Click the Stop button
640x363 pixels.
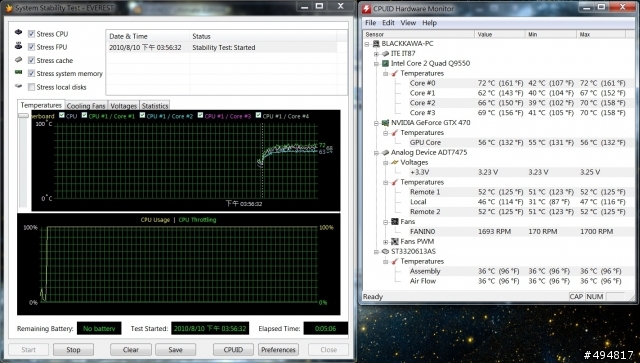pyautogui.click(x=73, y=350)
